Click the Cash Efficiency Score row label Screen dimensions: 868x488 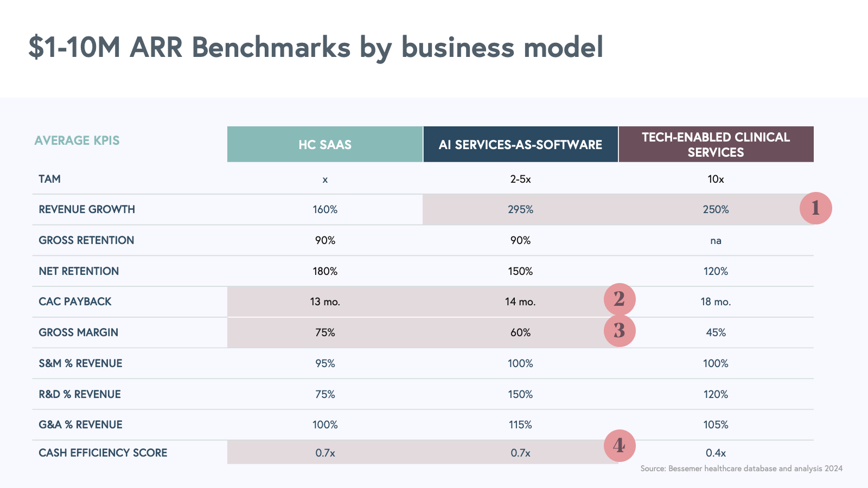[103, 453]
